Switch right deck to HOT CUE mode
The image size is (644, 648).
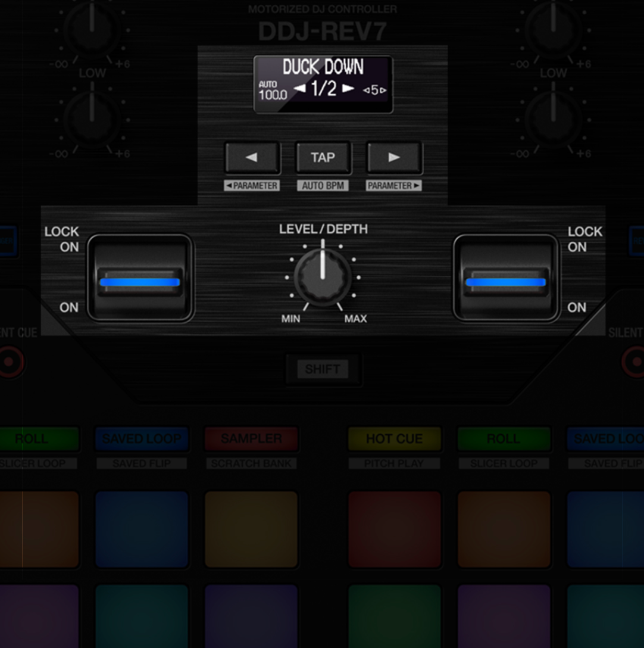(394, 439)
